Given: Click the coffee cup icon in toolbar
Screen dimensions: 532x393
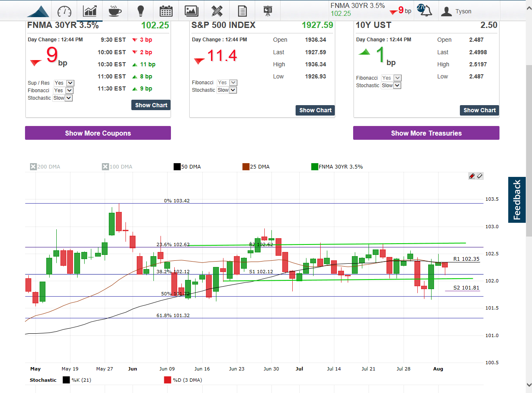Looking at the screenshot, I should tap(115, 11).
